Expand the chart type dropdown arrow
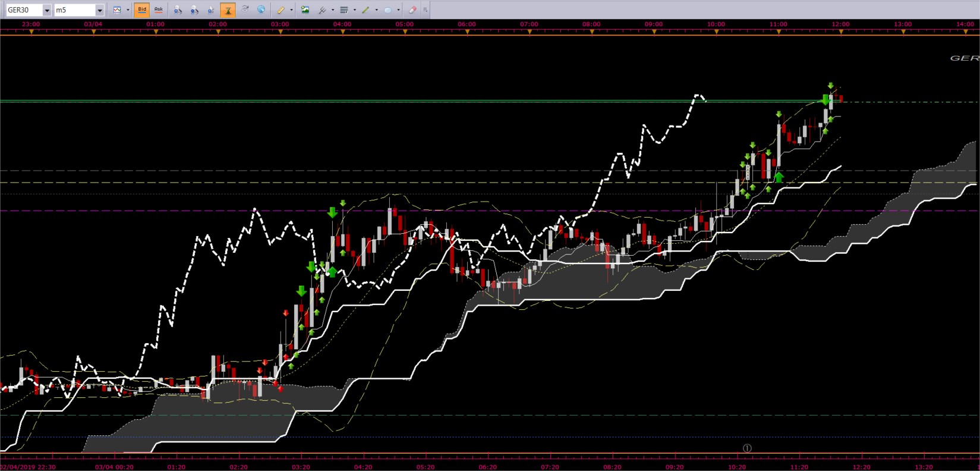Image resolution: width=980 pixels, height=471 pixels. click(128, 10)
